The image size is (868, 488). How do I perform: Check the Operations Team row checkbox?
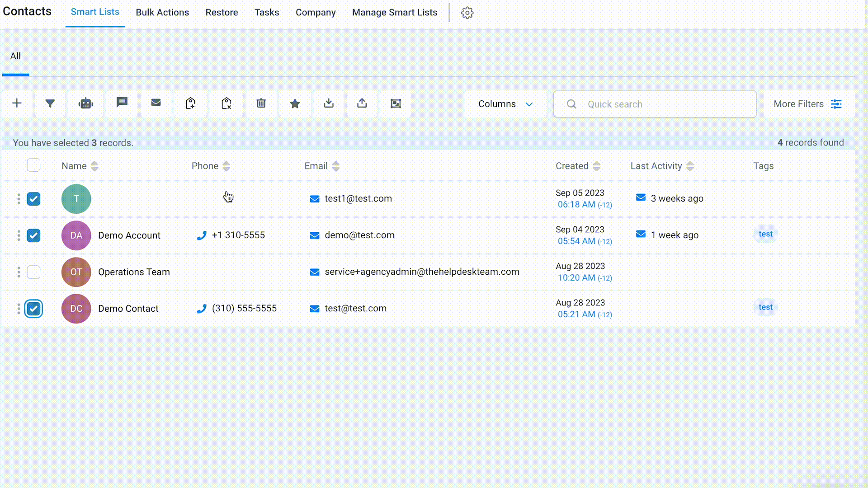click(x=33, y=272)
